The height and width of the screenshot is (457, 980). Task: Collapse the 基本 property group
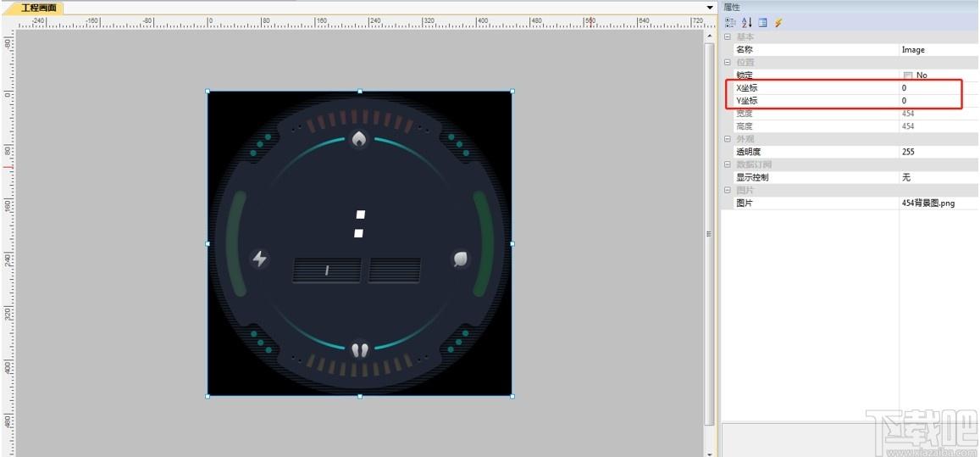pos(727,37)
